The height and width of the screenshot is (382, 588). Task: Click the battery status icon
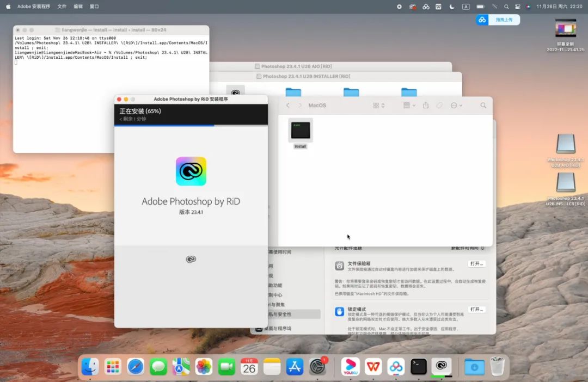click(x=480, y=7)
